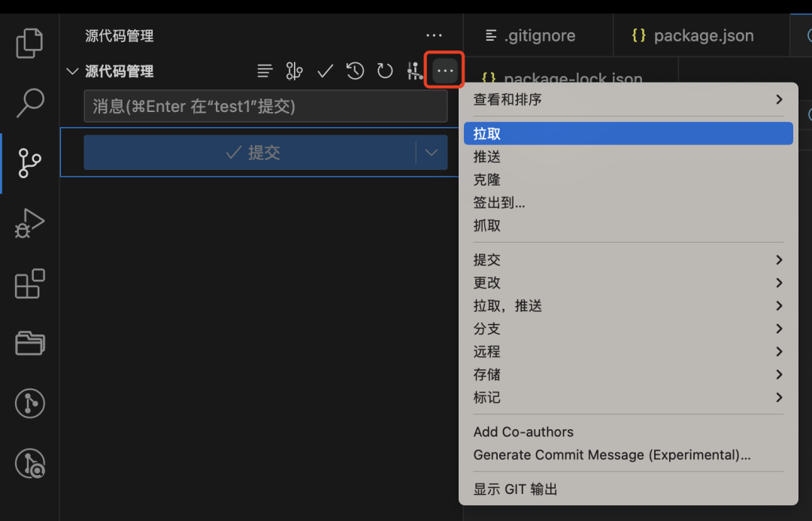This screenshot has width=812, height=521.
Task: Expand the 分支 submenu
Action: pos(629,329)
